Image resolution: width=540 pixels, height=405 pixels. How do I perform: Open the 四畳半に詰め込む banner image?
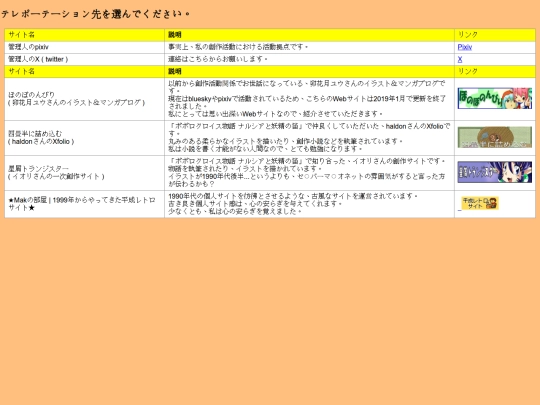pos(495,137)
